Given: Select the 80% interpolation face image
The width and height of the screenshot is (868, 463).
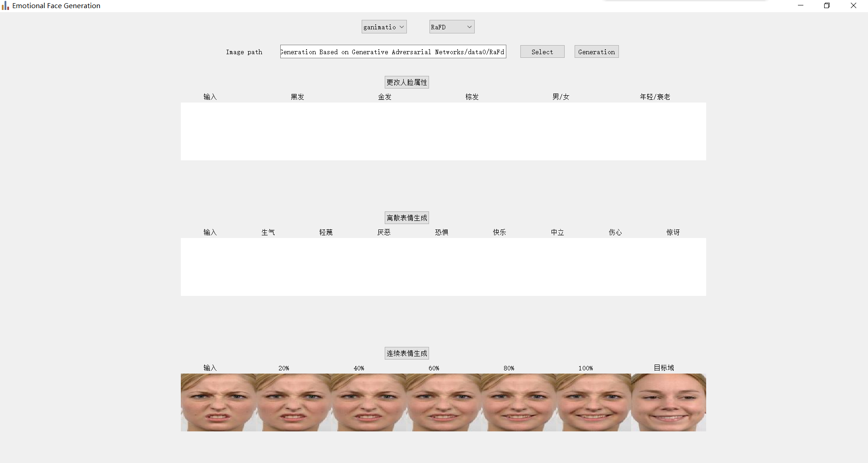Looking at the screenshot, I should 518,402.
